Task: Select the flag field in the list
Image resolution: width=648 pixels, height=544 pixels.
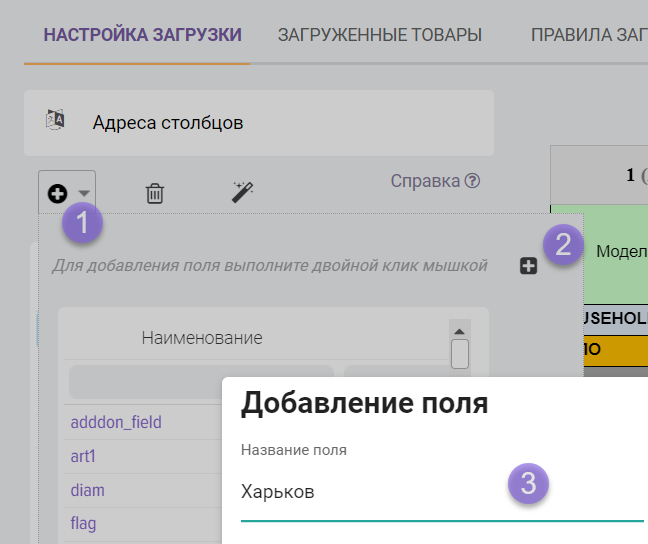Action: coord(84,524)
